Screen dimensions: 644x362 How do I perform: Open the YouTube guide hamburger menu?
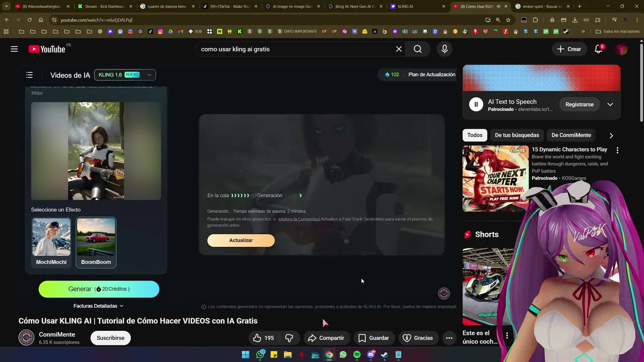14,49
